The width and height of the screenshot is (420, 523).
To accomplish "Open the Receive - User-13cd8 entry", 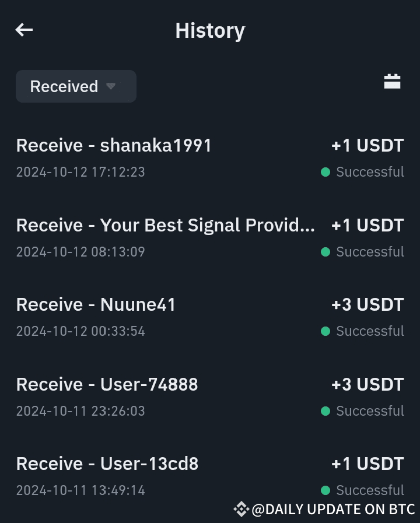I will pyautogui.click(x=107, y=464).
